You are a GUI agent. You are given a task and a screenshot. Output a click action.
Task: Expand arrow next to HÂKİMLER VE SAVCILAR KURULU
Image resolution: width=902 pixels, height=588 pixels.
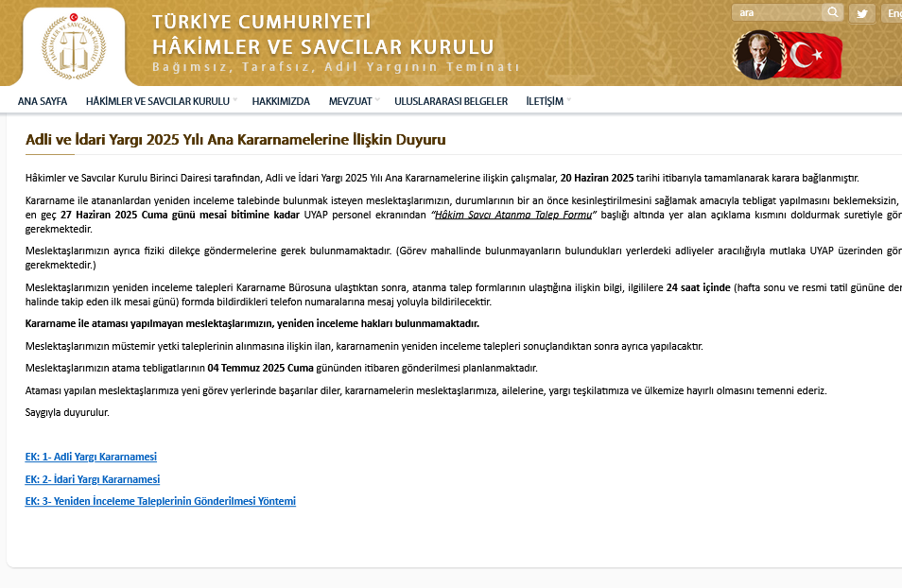pos(235,100)
